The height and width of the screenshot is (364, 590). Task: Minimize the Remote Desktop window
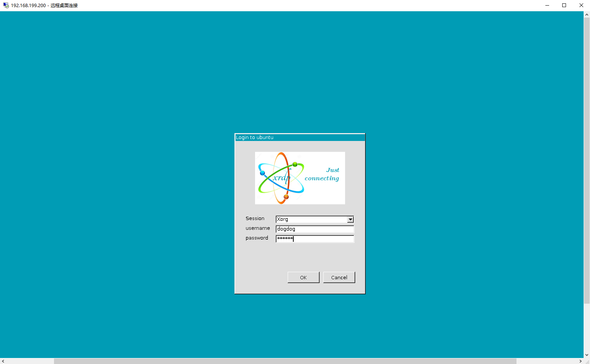click(x=547, y=5)
